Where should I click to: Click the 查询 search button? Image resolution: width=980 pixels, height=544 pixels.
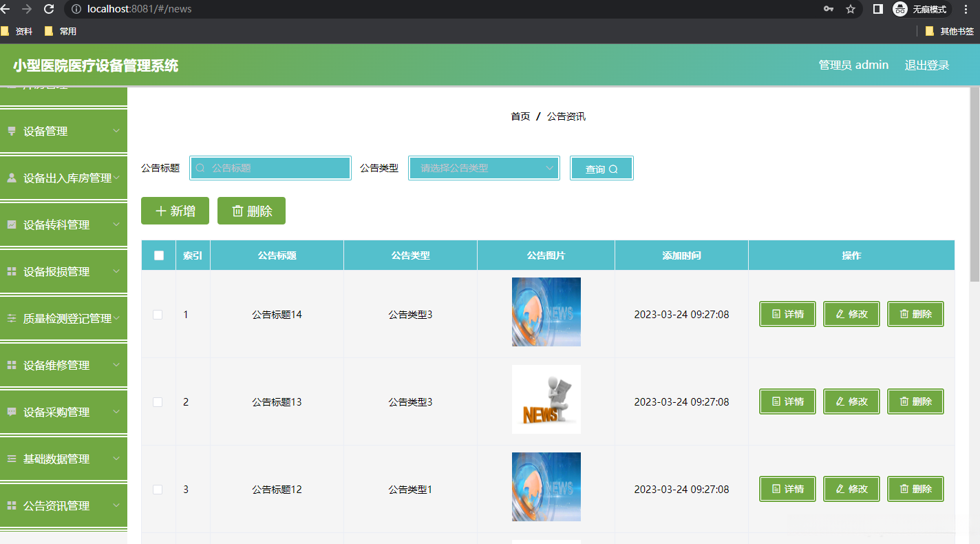(x=601, y=167)
